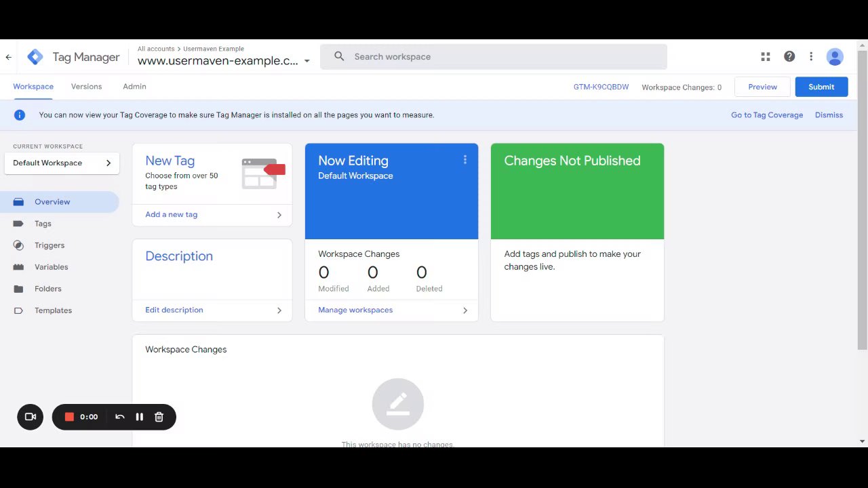Open container dropdown arrow next to www.usermaven-example.c...
The height and width of the screenshot is (488, 868).
(x=307, y=61)
